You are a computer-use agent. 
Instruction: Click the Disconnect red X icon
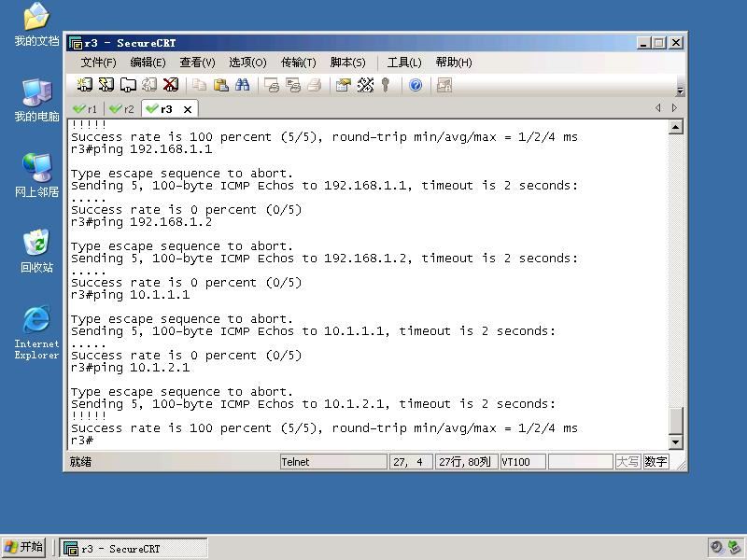coord(171,85)
